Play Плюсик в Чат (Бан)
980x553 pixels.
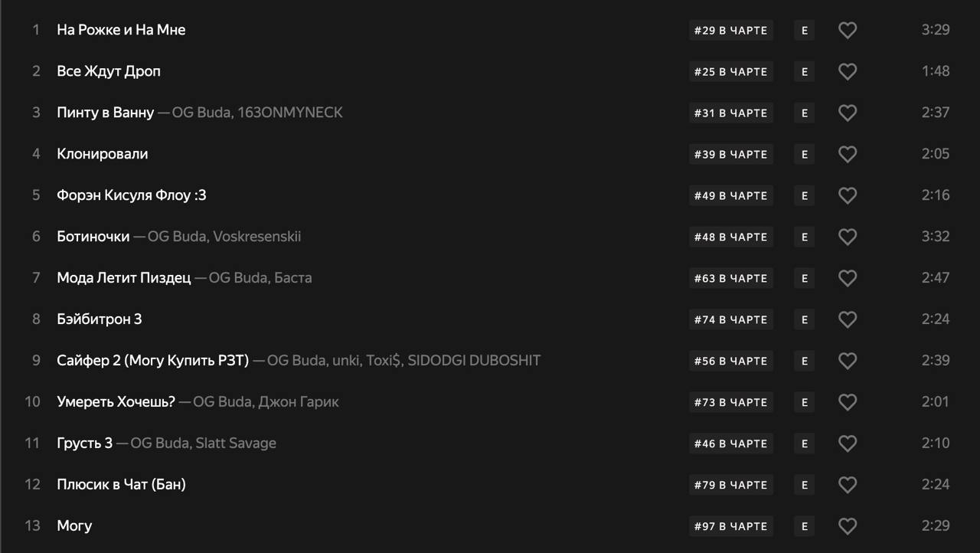[121, 485]
